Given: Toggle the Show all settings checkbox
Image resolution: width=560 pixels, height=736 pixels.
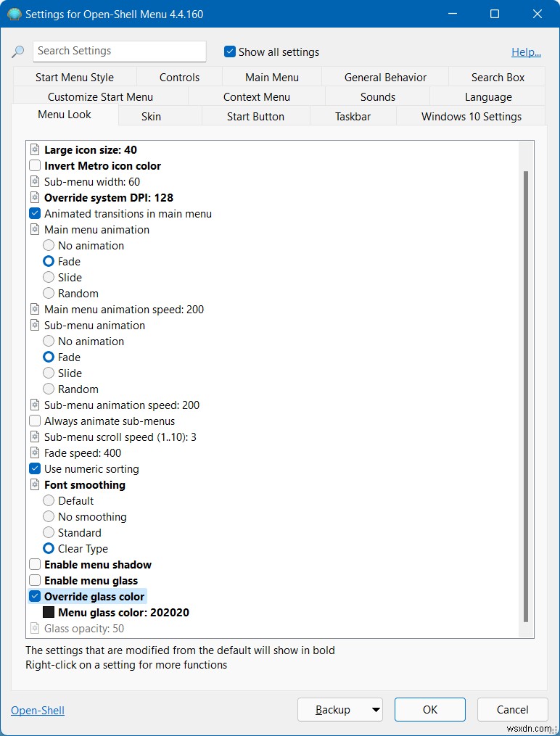Looking at the screenshot, I should click(x=229, y=51).
